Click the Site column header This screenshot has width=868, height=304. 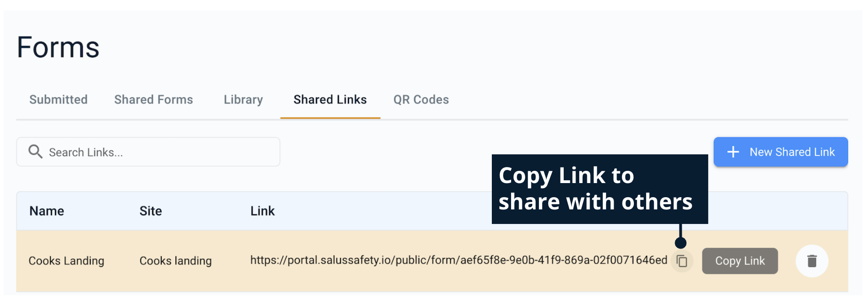coord(150,211)
